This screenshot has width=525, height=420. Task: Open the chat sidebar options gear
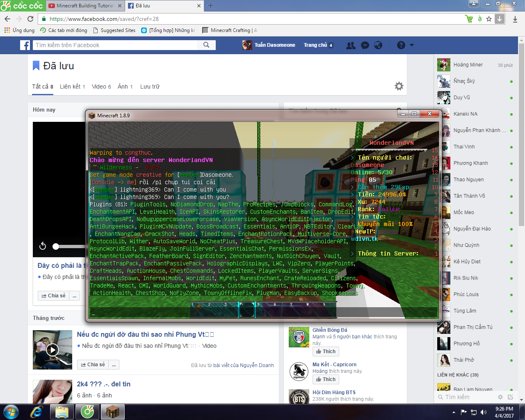click(x=500, y=397)
